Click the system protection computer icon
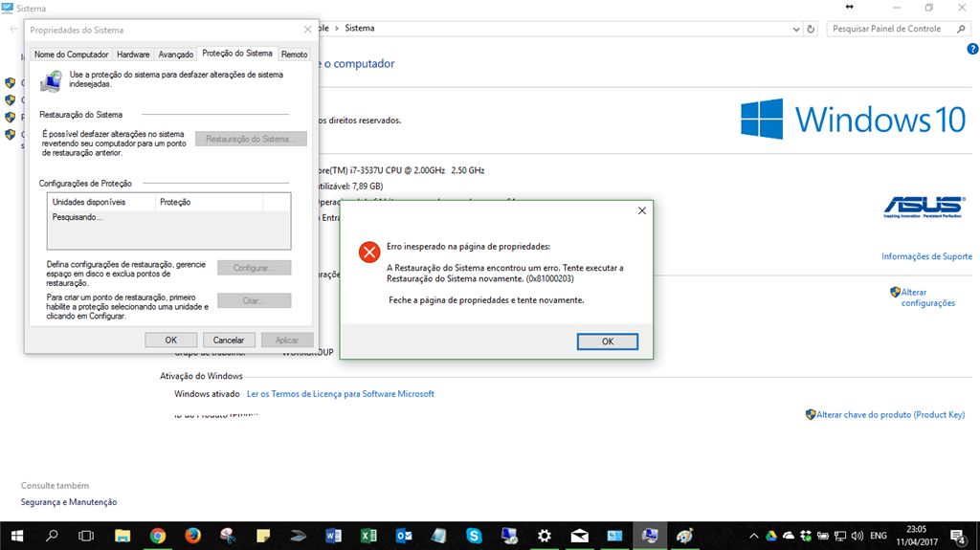 tap(52, 81)
